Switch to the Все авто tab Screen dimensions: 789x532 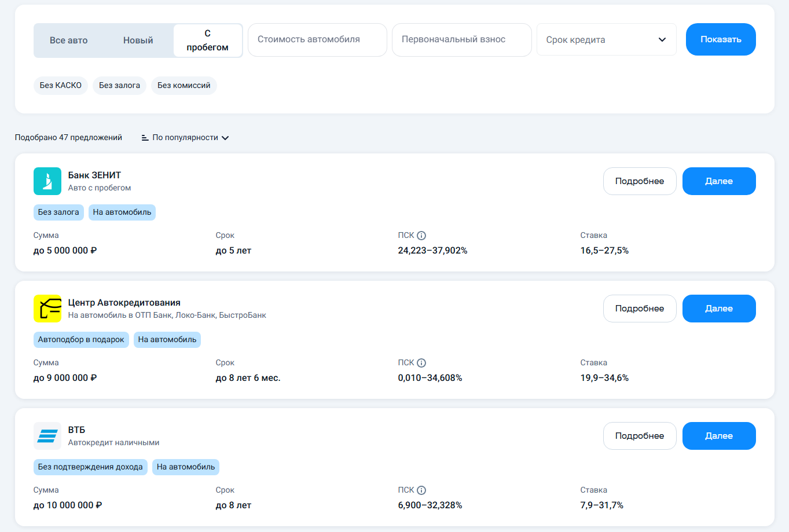pyautogui.click(x=69, y=41)
